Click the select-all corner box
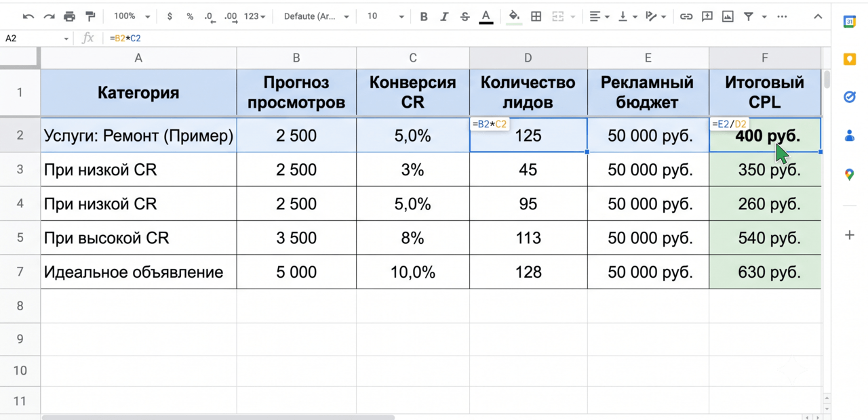The height and width of the screenshot is (420, 868). 20,58
